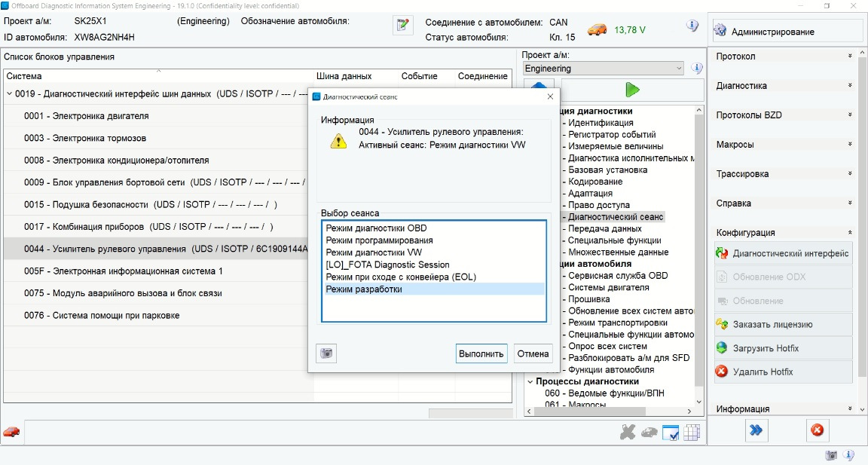The image size is (868, 465).
Task: Click Удалить Hotfix red cross entry
Action: click(x=784, y=372)
